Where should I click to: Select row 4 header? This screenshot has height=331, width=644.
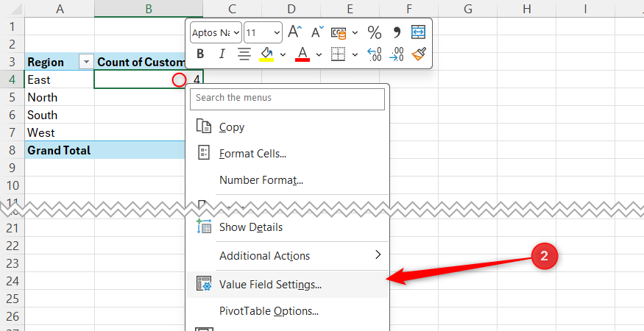coord(13,79)
